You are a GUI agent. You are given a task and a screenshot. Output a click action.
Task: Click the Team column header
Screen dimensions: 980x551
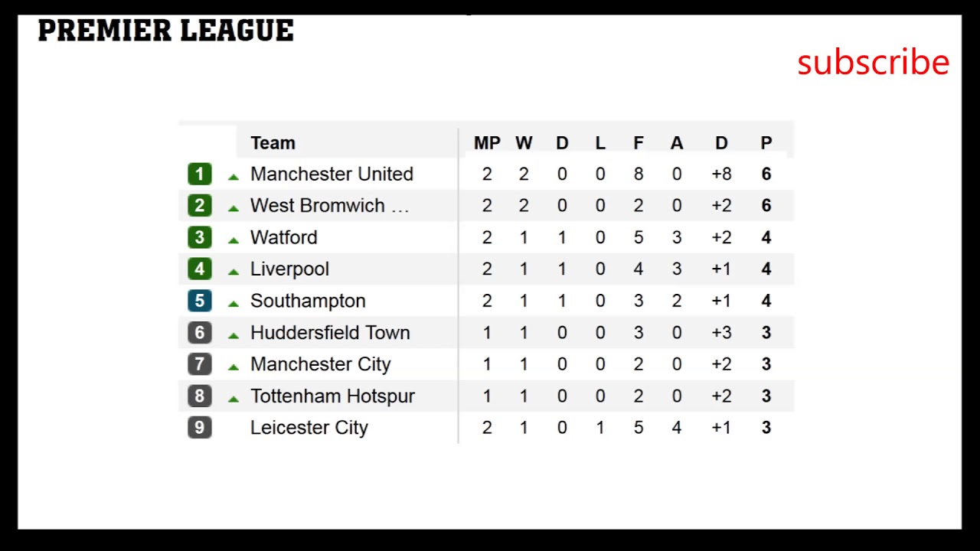tap(273, 143)
